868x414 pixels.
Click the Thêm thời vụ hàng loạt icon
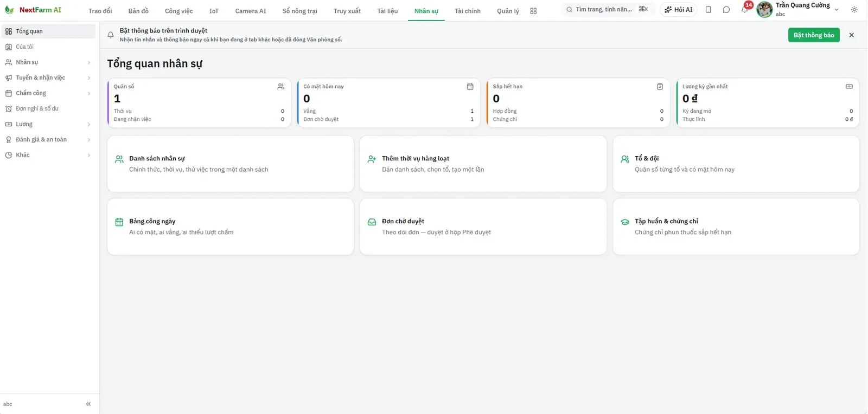tap(372, 159)
